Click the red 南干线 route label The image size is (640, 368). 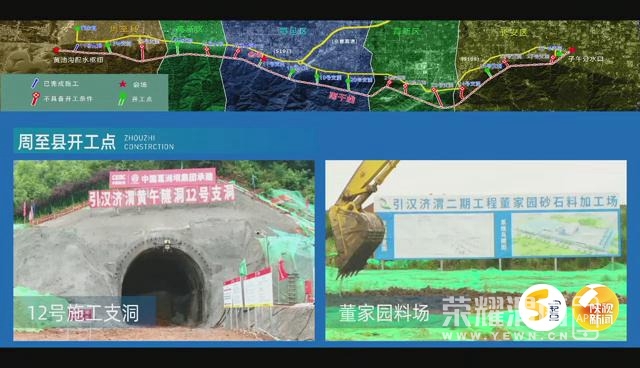click(x=341, y=98)
